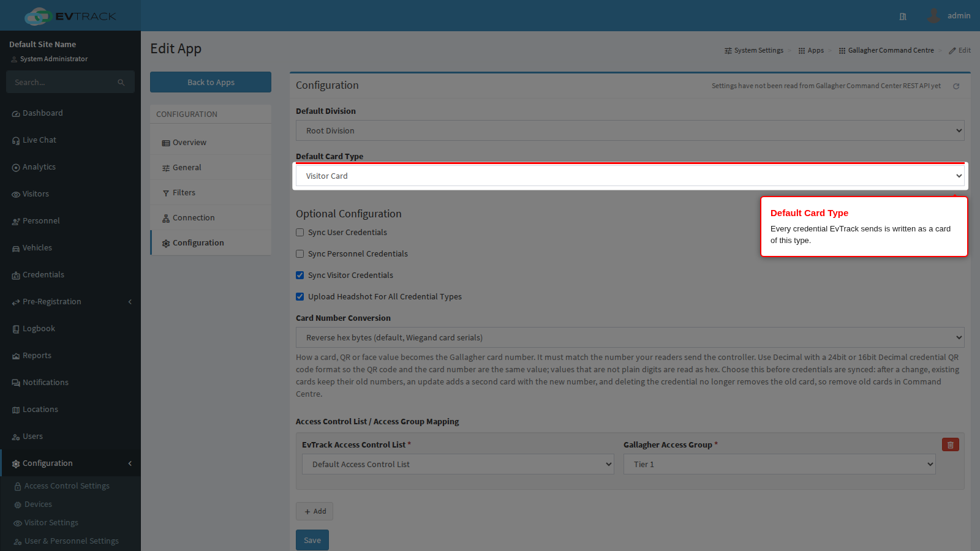Image resolution: width=980 pixels, height=551 pixels.
Task: Click the admin username label
Action: pyautogui.click(x=959, y=16)
